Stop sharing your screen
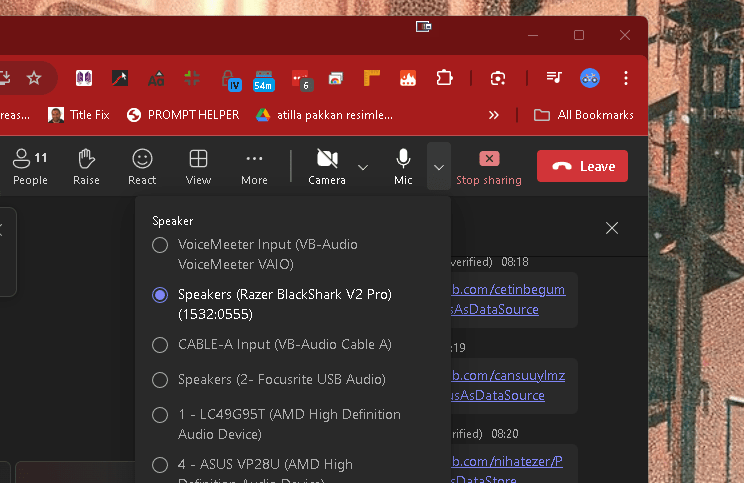 point(489,167)
